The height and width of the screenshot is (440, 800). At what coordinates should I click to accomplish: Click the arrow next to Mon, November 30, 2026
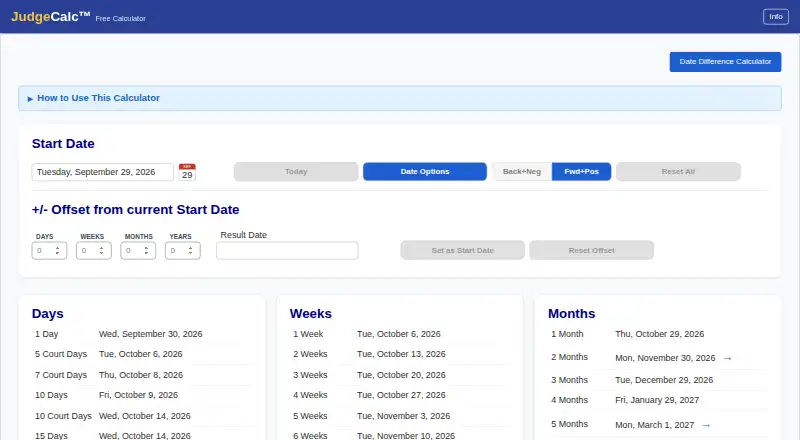click(728, 358)
